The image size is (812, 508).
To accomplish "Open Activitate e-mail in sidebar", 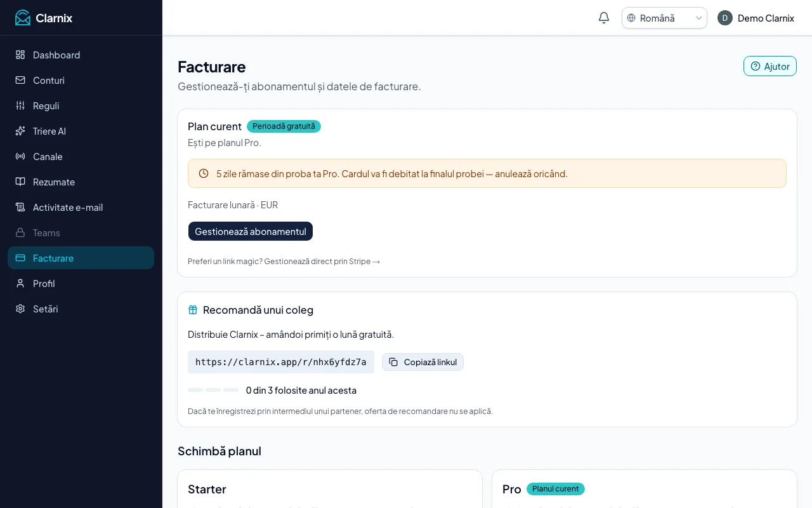I will (81, 207).
